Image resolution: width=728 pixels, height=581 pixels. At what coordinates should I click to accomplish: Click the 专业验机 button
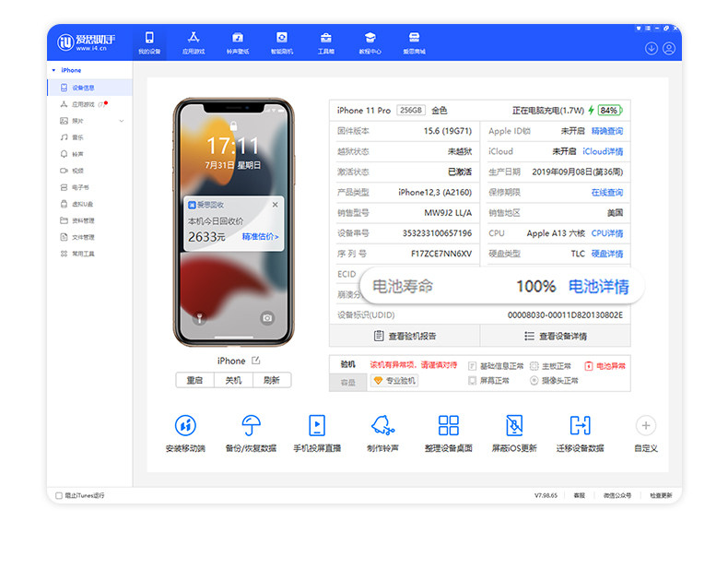[394, 381]
